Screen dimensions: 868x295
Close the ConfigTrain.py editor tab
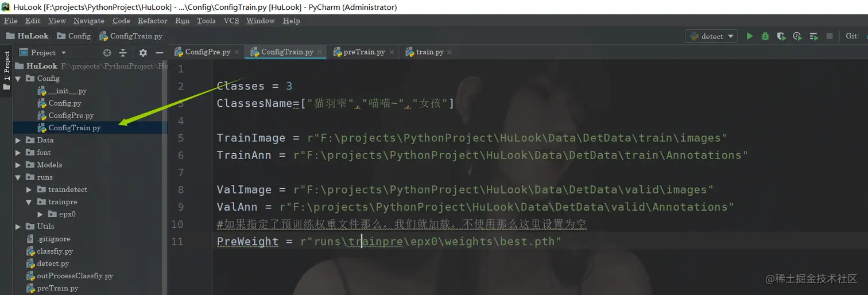coord(320,52)
